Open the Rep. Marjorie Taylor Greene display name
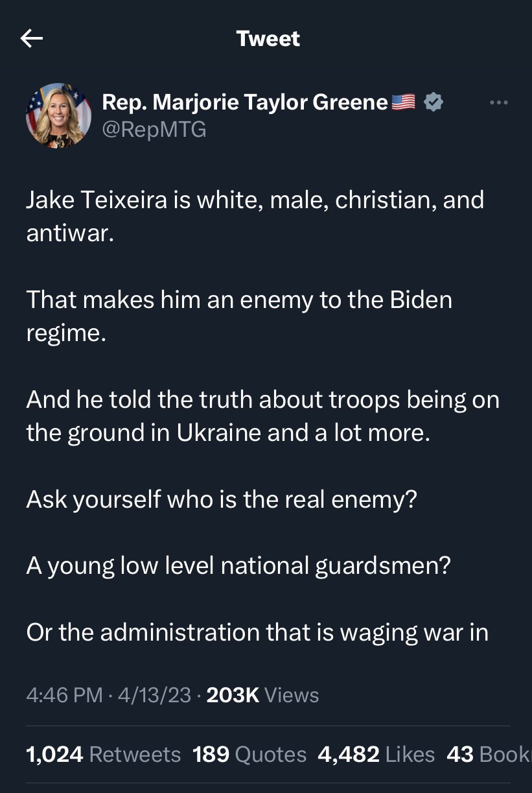This screenshot has height=793, width=532. 245,102
